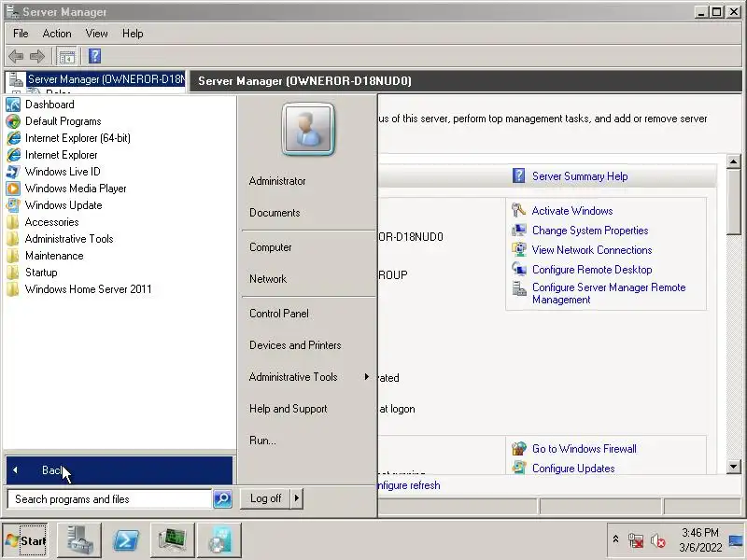
Task: Open Configure Server Manager Remote Management
Action: click(x=609, y=293)
